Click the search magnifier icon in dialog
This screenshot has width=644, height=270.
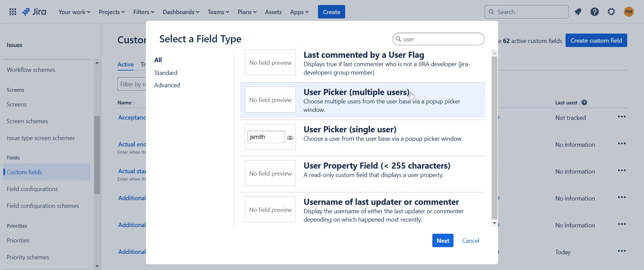coord(398,39)
